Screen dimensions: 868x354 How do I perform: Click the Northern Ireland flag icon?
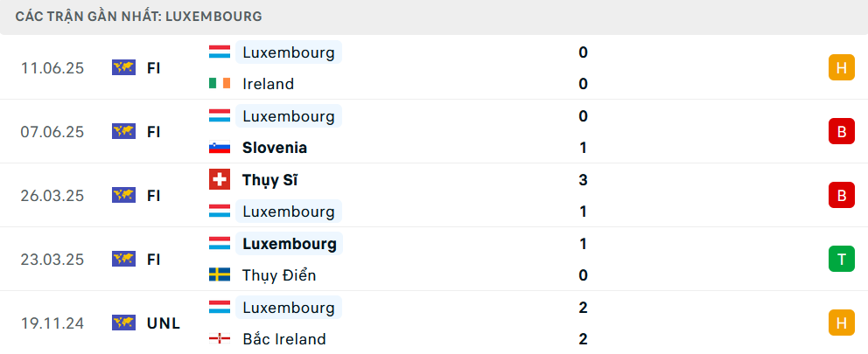click(220, 339)
